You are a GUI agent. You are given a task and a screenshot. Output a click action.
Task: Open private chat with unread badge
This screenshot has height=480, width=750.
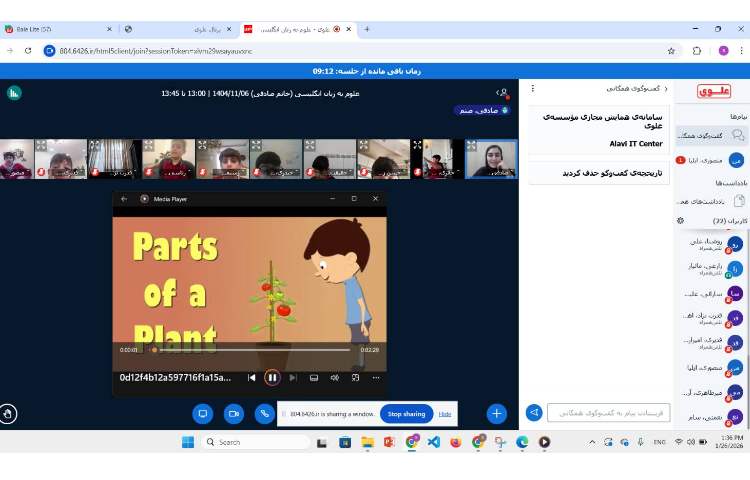tap(711, 160)
